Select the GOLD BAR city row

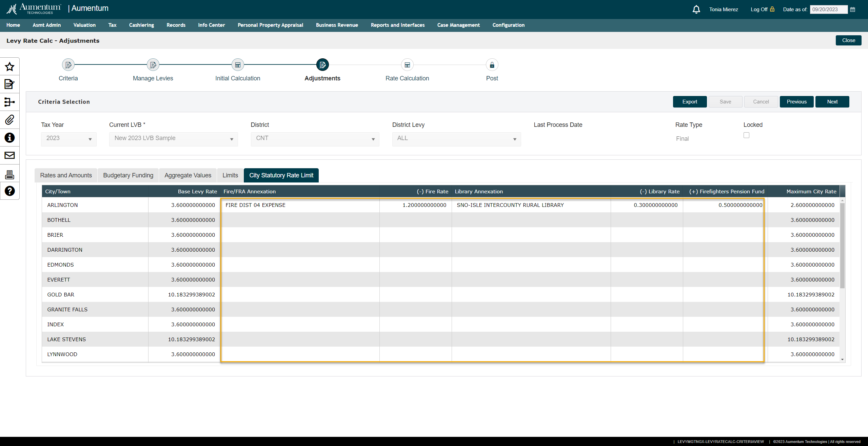pyautogui.click(x=441, y=294)
